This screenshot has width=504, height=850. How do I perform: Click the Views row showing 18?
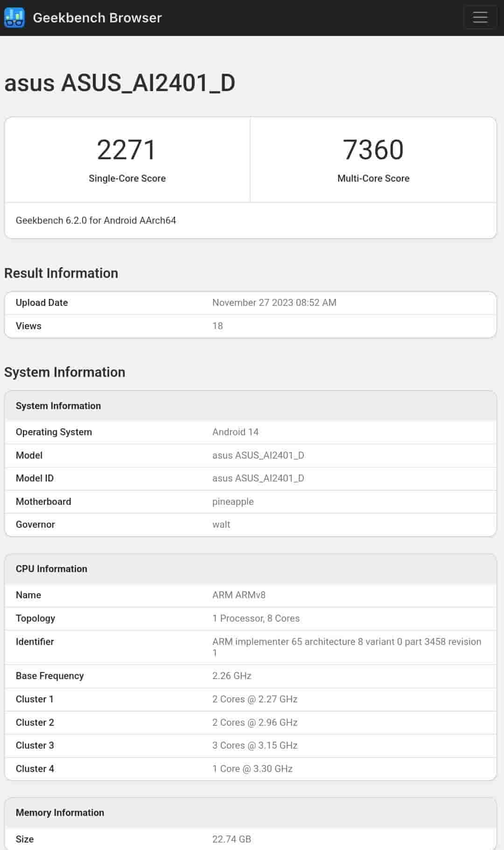click(x=217, y=326)
